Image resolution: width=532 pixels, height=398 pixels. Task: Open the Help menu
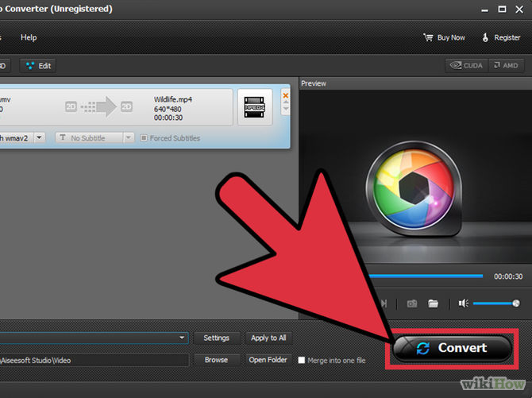coord(29,37)
